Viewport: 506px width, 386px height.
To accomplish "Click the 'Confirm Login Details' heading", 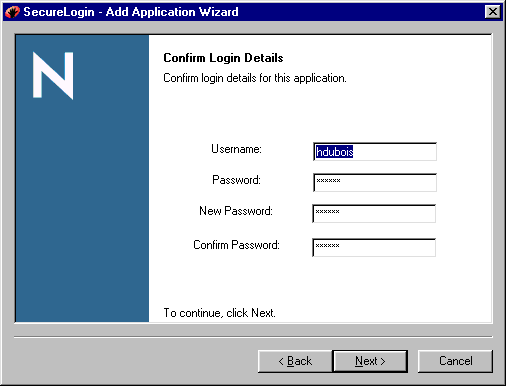I will click(223, 58).
